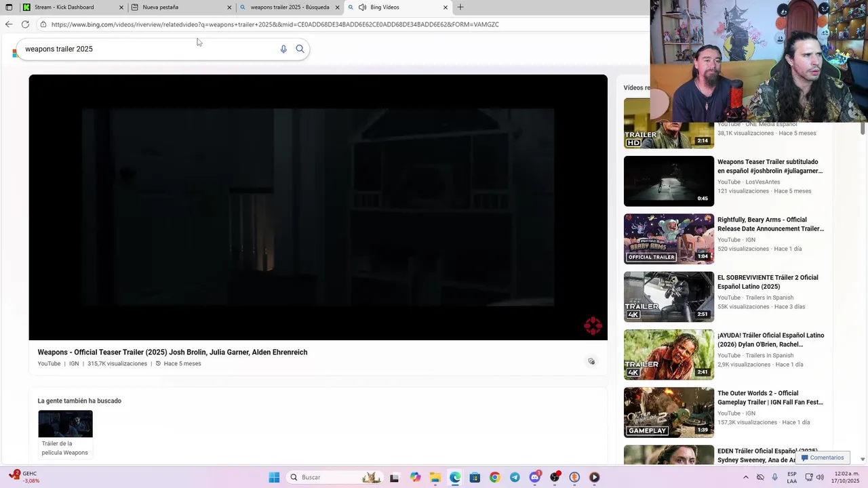Click Rightfully, Beary Arms video title
The image size is (868, 488).
tap(770, 224)
